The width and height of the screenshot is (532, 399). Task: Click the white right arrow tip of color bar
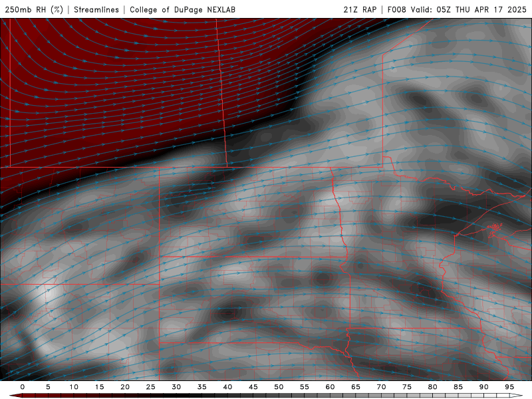[516, 396]
